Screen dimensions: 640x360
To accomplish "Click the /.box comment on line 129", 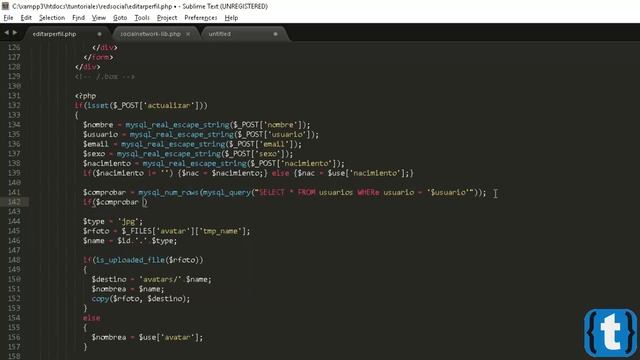I will point(104,77).
